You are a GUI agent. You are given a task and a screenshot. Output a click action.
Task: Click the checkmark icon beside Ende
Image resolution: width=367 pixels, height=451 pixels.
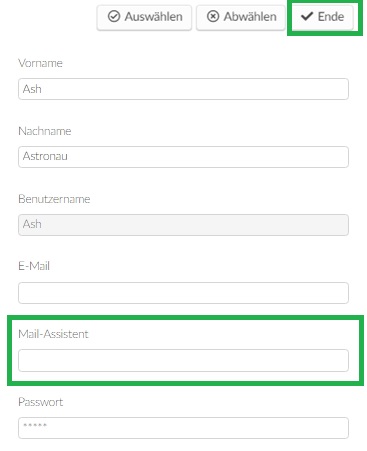(307, 16)
